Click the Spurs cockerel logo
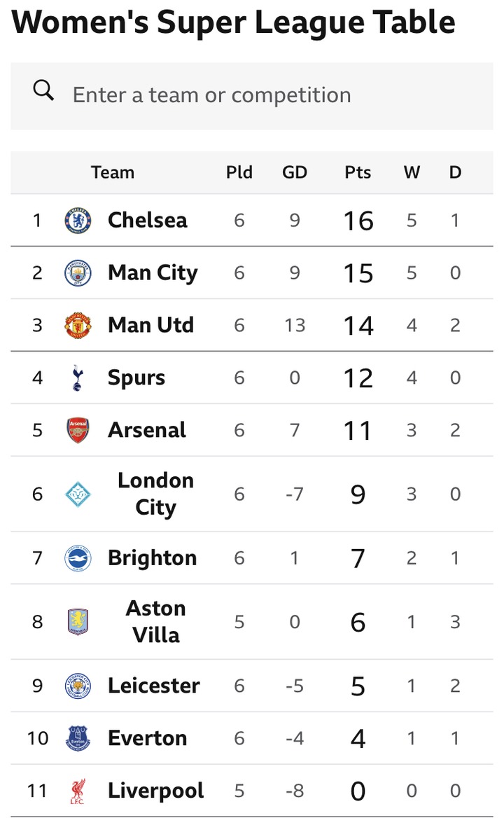Image resolution: width=504 pixels, height=818 pixels. click(x=78, y=378)
